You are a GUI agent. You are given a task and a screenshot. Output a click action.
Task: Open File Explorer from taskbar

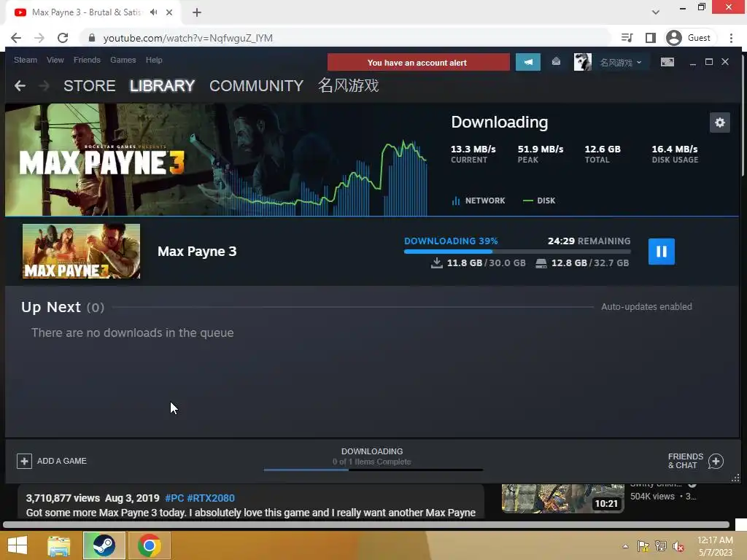point(59,545)
